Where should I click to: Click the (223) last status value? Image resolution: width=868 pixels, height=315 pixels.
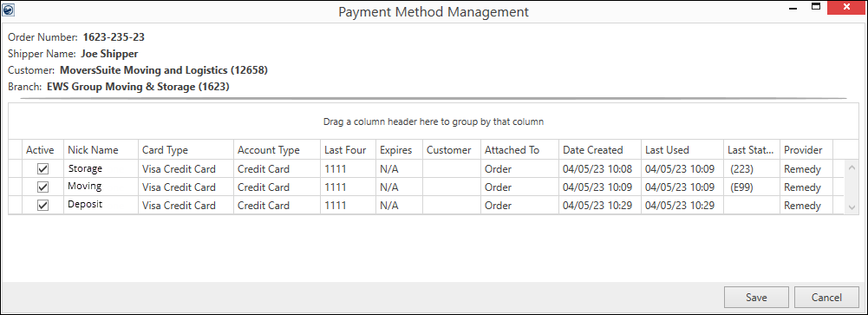(x=741, y=169)
